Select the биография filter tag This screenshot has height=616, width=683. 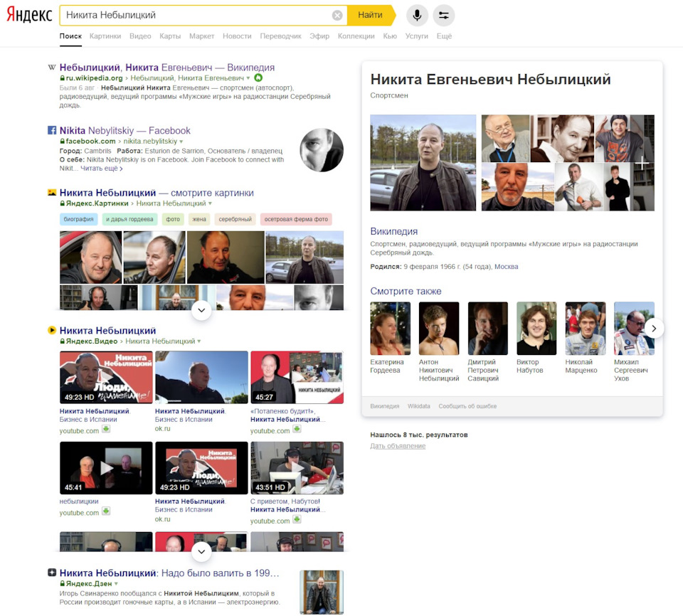[78, 220]
